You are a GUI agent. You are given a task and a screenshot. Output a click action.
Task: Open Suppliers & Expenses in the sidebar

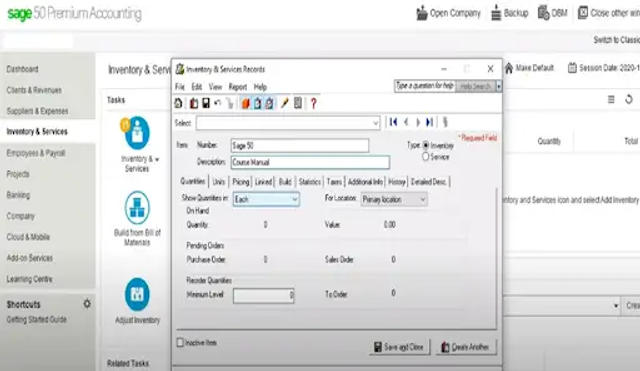pos(37,111)
